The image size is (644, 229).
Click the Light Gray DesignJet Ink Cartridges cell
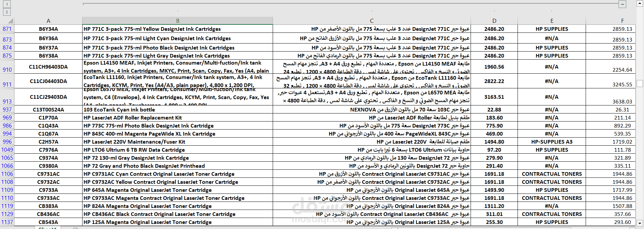pyautogui.click(x=177, y=56)
